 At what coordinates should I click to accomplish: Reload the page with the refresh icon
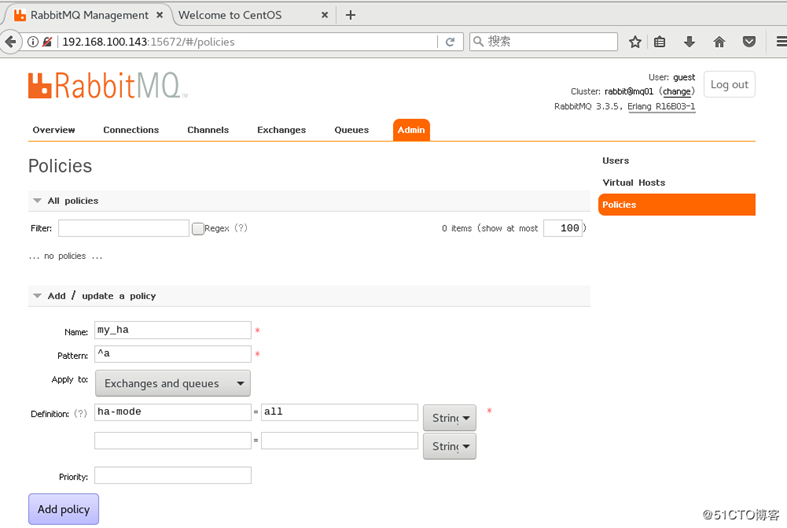(450, 42)
